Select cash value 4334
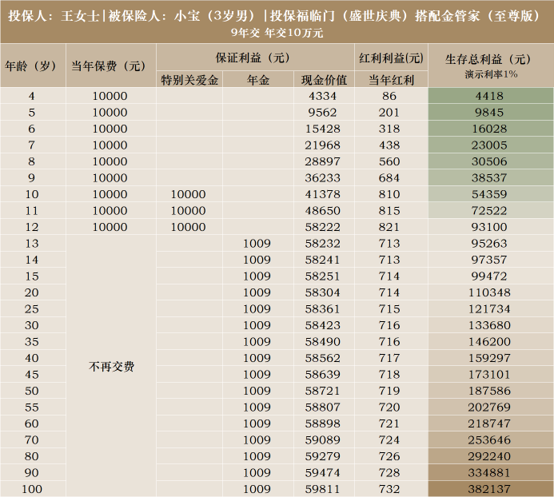 (322, 96)
